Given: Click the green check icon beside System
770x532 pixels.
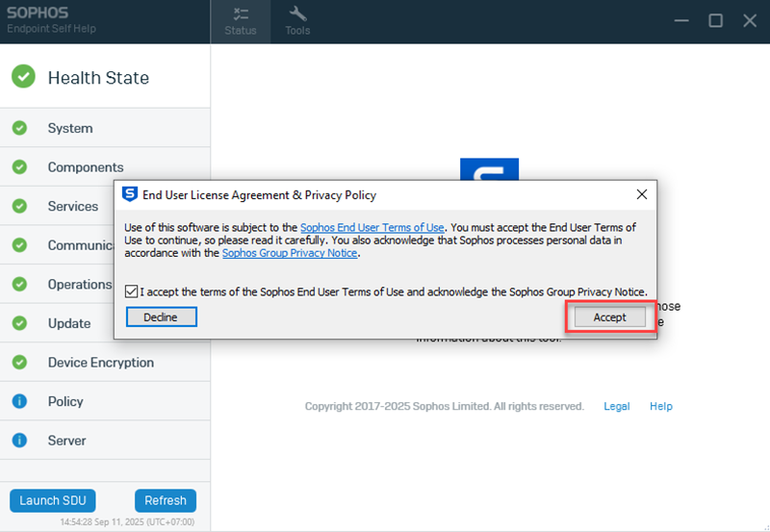Looking at the screenshot, I should [19, 128].
